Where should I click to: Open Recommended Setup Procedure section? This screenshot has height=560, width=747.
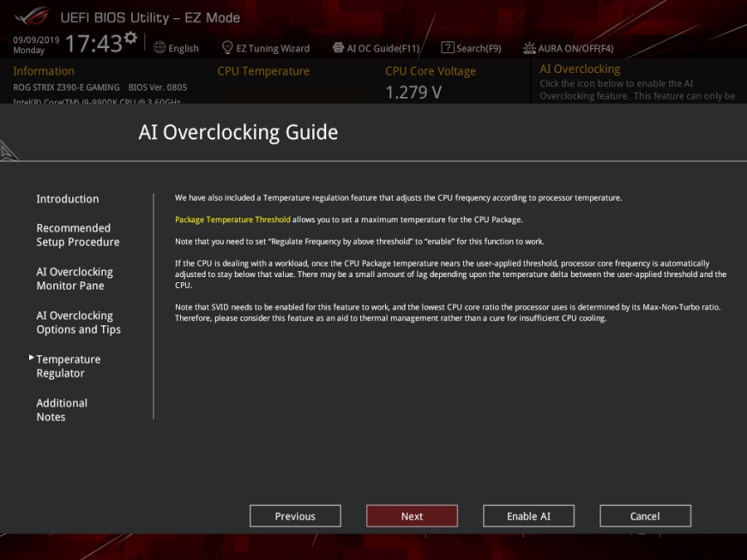tap(78, 235)
